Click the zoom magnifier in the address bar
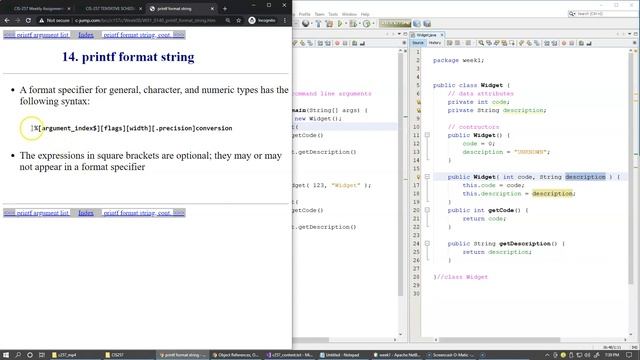This screenshot has height=360, width=640. click(x=228, y=20)
